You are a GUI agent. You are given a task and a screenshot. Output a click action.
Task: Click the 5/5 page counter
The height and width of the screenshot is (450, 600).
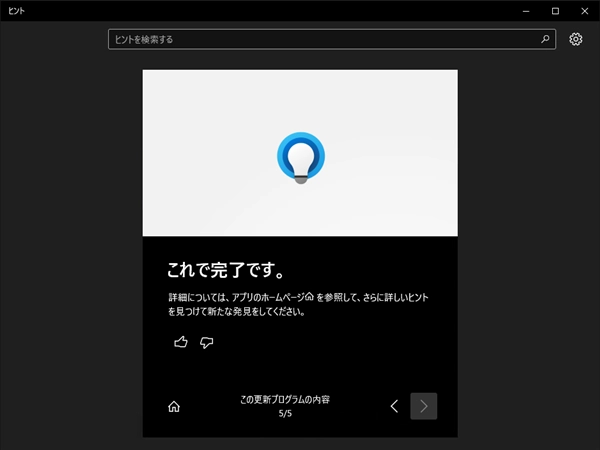point(285,413)
